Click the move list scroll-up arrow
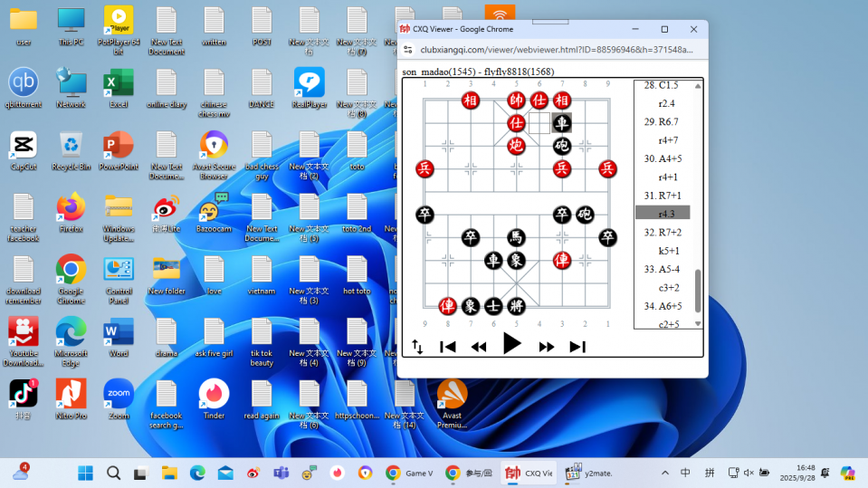This screenshot has height=488, width=868. click(698, 86)
